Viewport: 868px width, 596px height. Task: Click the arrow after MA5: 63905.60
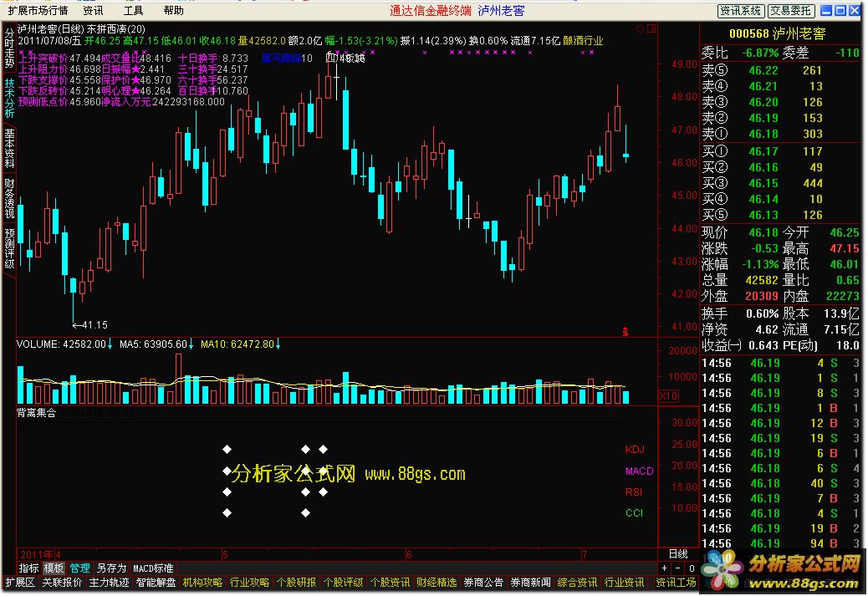191,344
